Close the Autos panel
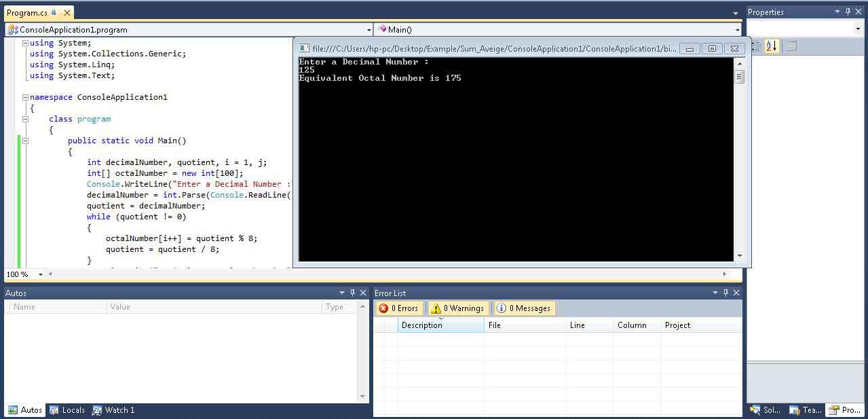This screenshot has height=419, width=868. 363,293
